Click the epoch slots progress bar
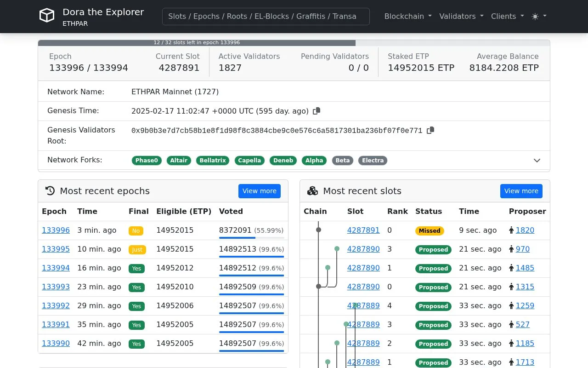588x368 pixels. click(294, 43)
